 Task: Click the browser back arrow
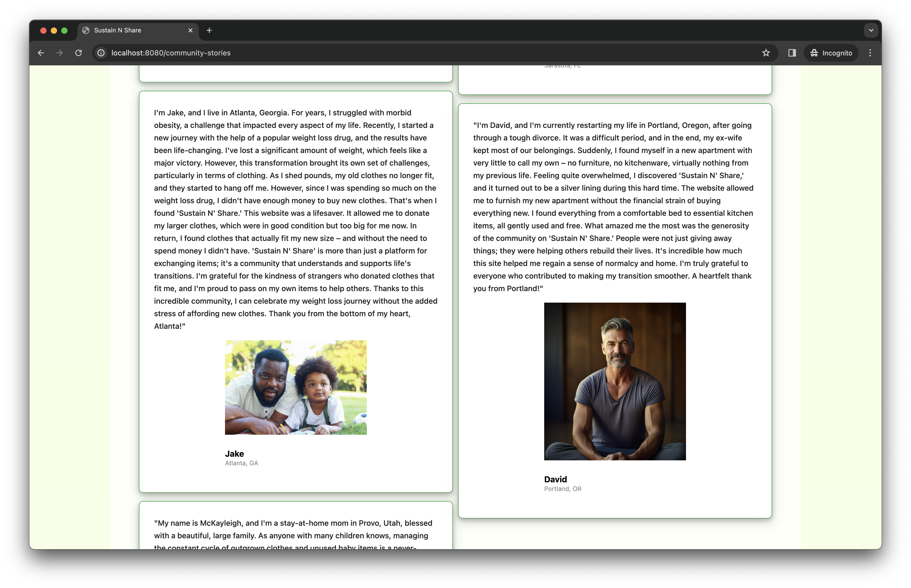tap(41, 53)
